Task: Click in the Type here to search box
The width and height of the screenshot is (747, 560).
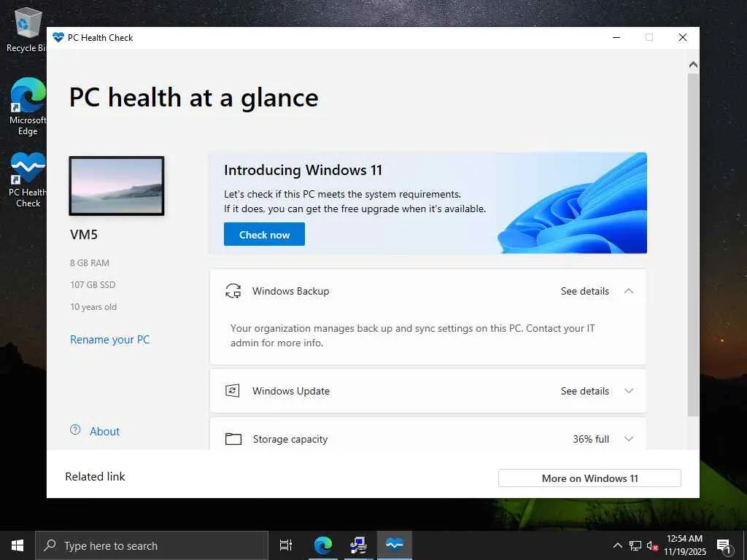Action: pos(152,545)
